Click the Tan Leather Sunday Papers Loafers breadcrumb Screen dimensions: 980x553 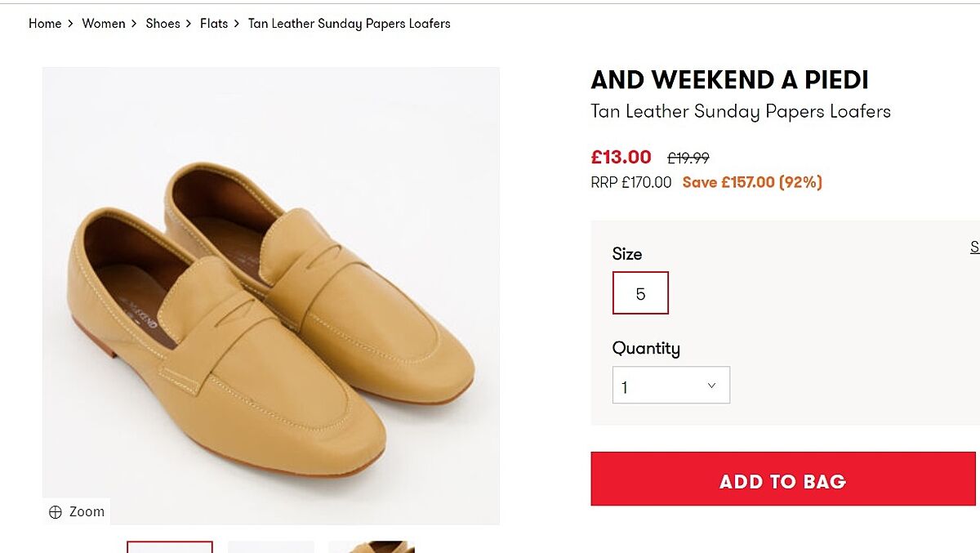click(349, 24)
